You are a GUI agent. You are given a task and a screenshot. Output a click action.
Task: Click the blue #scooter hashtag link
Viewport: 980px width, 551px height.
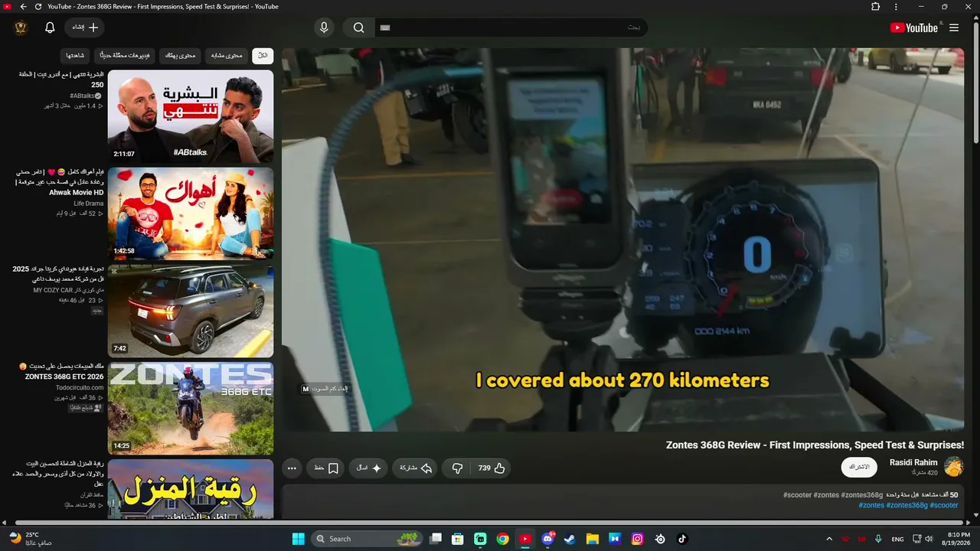point(944,505)
